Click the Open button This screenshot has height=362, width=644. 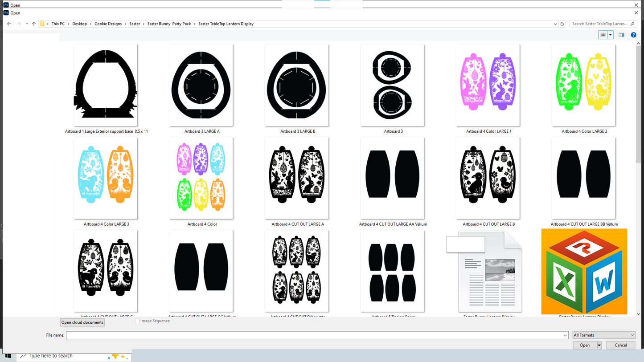585,345
